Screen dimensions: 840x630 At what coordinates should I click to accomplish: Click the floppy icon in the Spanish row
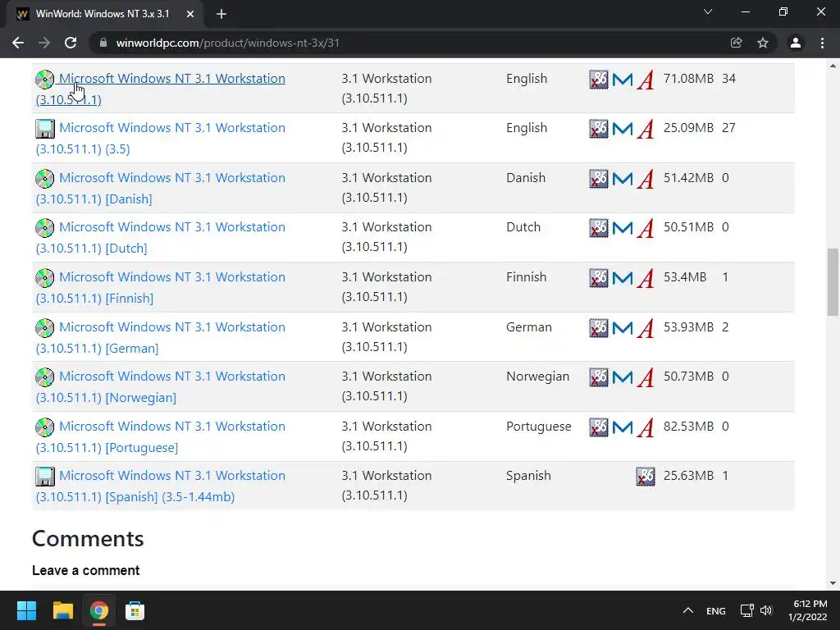(44, 477)
